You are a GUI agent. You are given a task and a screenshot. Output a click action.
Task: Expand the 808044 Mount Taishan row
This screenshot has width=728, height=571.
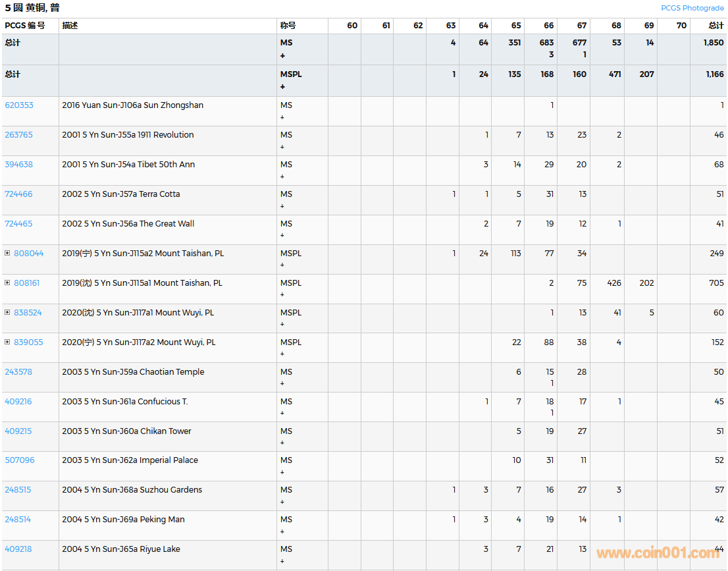point(7,254)
